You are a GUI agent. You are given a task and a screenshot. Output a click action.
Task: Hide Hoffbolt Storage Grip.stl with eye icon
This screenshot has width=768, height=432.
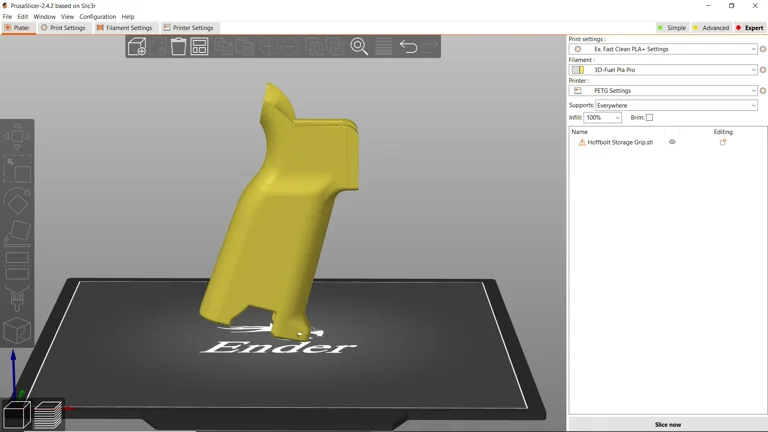coord(672,142)
